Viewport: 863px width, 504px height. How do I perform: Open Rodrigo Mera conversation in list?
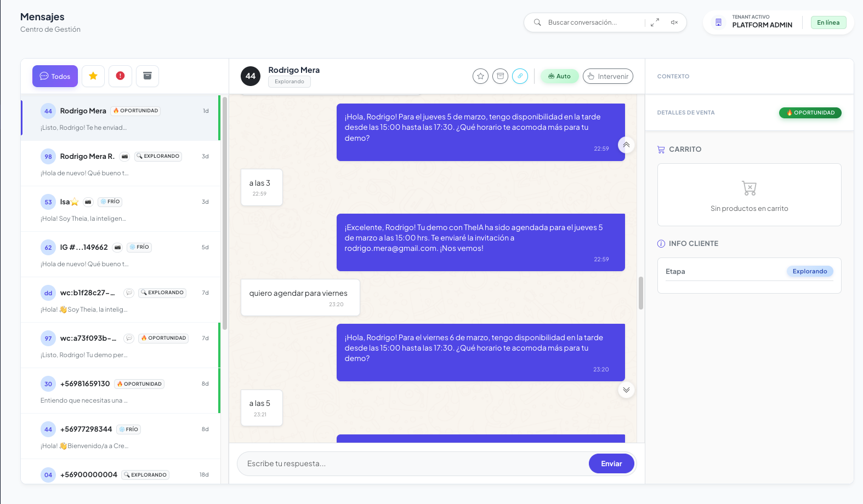(x=121, y=118)
